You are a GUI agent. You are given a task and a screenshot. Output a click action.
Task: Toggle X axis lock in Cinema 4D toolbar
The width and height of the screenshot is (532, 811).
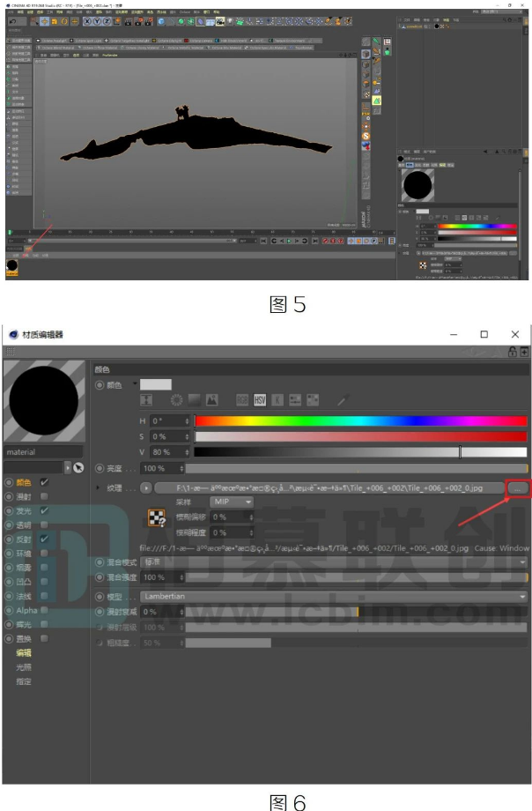click(87, 21)
